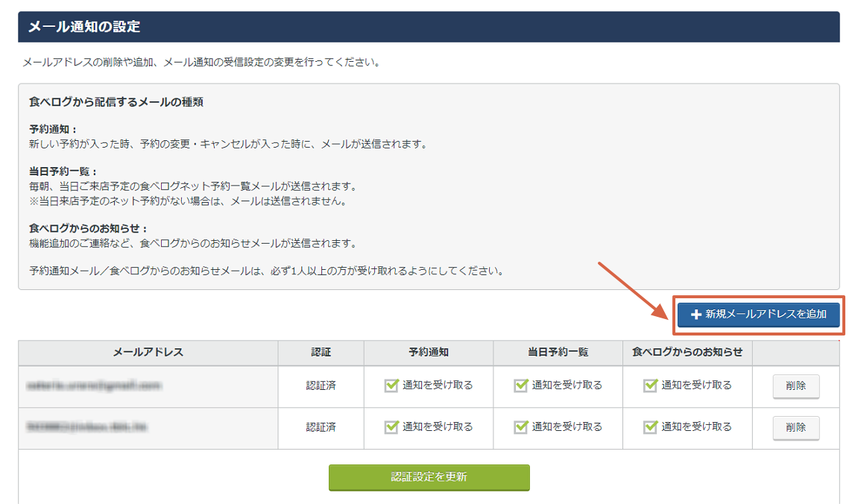Select the blurred email address in the first row

(94, 386)
